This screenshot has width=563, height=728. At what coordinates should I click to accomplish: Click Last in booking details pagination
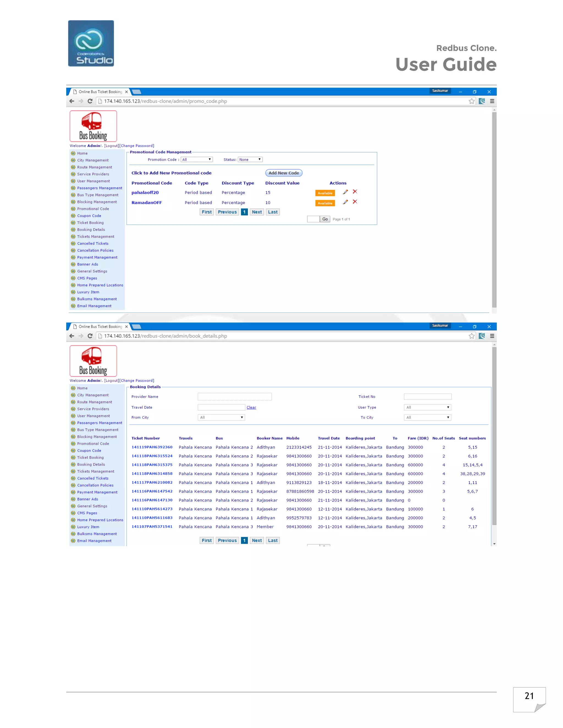point(273,540)
